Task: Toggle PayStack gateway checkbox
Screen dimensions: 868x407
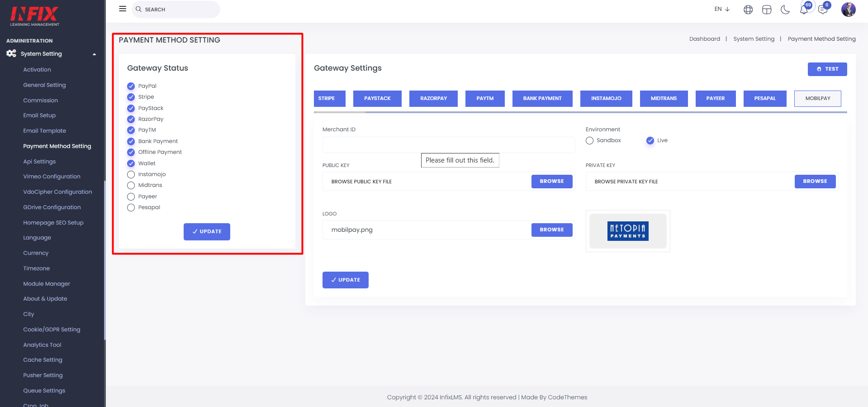Action: point(131,108)
